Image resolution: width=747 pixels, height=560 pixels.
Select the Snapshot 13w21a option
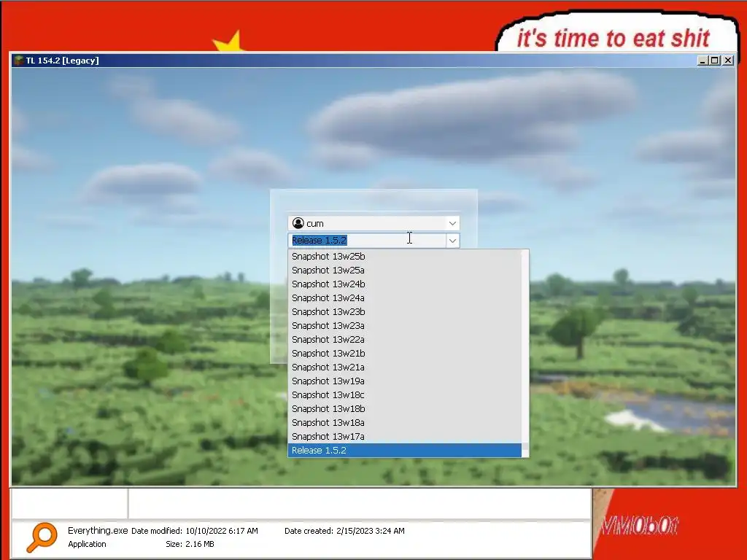404,367
